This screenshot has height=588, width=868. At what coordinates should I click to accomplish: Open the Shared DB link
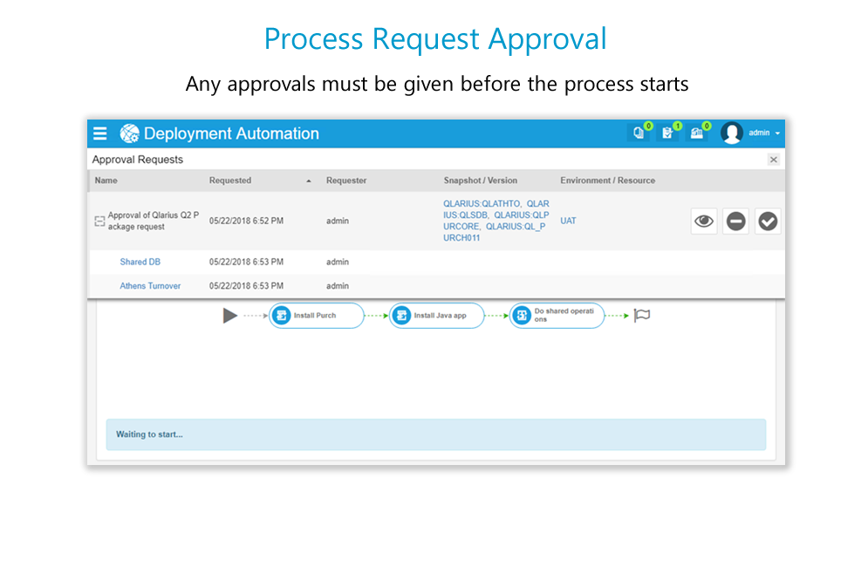point(140,262)
